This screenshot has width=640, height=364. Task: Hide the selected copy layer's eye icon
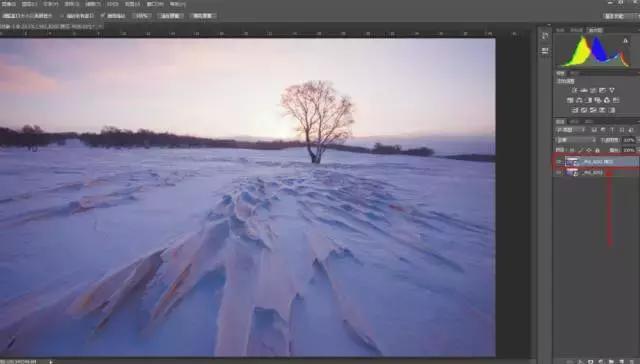tap(559, 162)
